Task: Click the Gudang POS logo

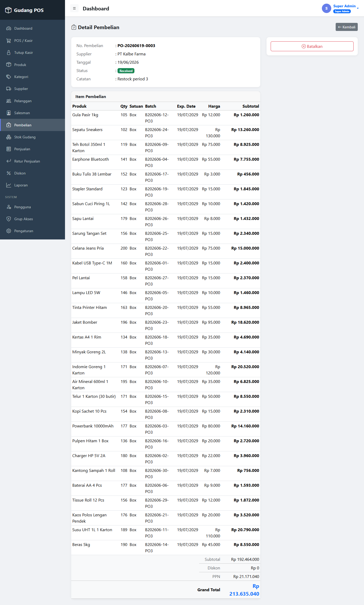Action: click(24, 10)
